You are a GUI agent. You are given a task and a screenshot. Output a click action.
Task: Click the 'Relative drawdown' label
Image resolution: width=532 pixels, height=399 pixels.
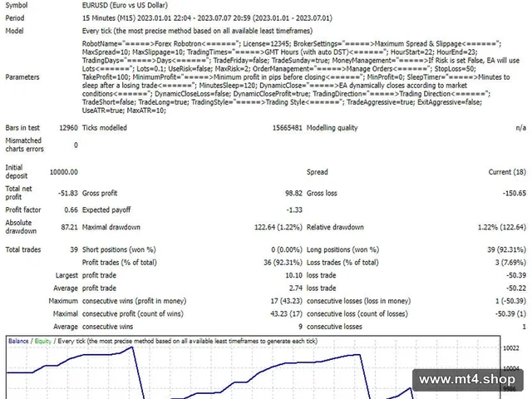click(335, 227)
